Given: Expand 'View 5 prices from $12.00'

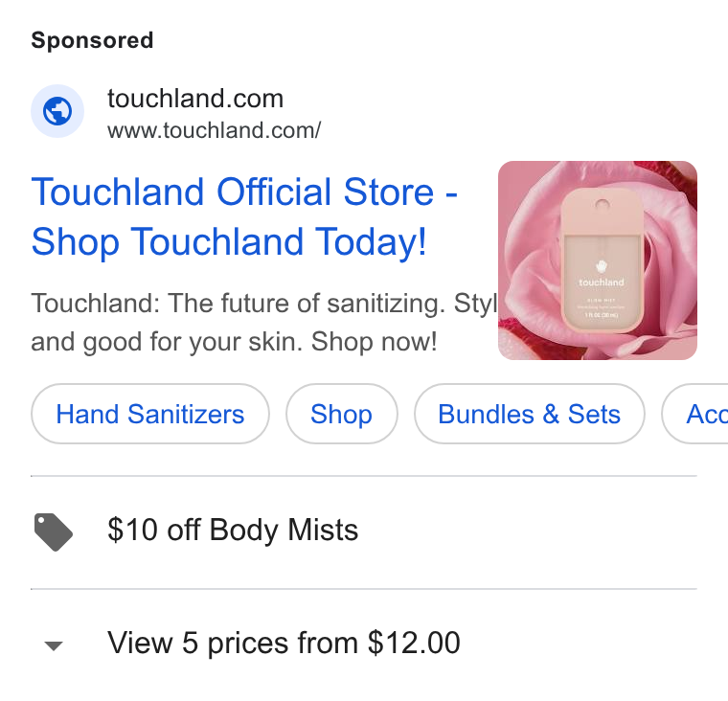Looking at the screenshot, I should (284, 643).
